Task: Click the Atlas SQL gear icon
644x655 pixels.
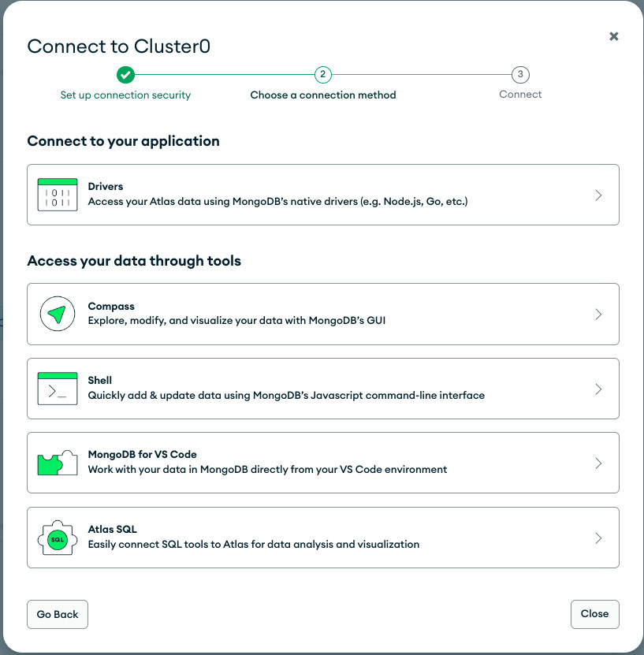Action: [58, 538]
